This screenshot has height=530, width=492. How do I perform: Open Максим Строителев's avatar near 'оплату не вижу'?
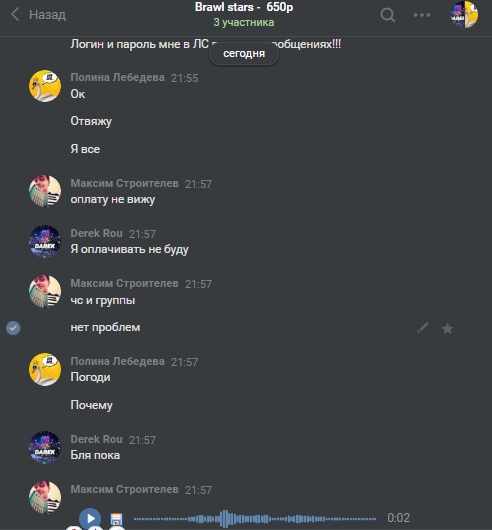pos(45,191)
